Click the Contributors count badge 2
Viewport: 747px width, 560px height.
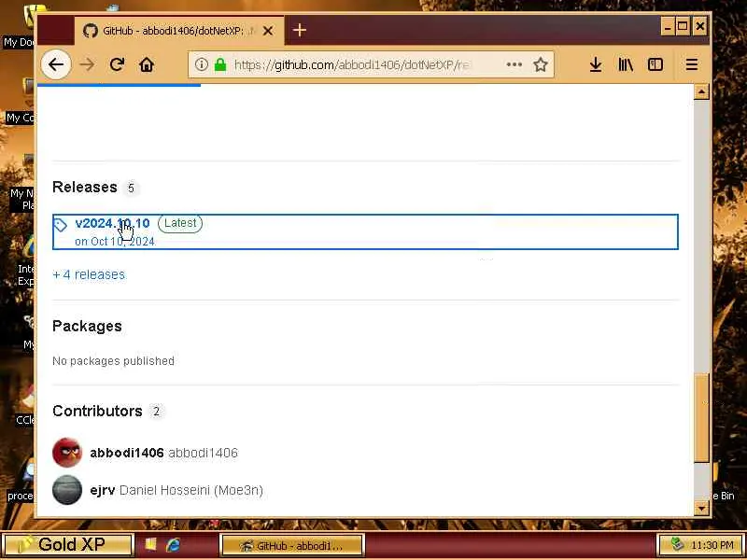(x=156, y=412)
